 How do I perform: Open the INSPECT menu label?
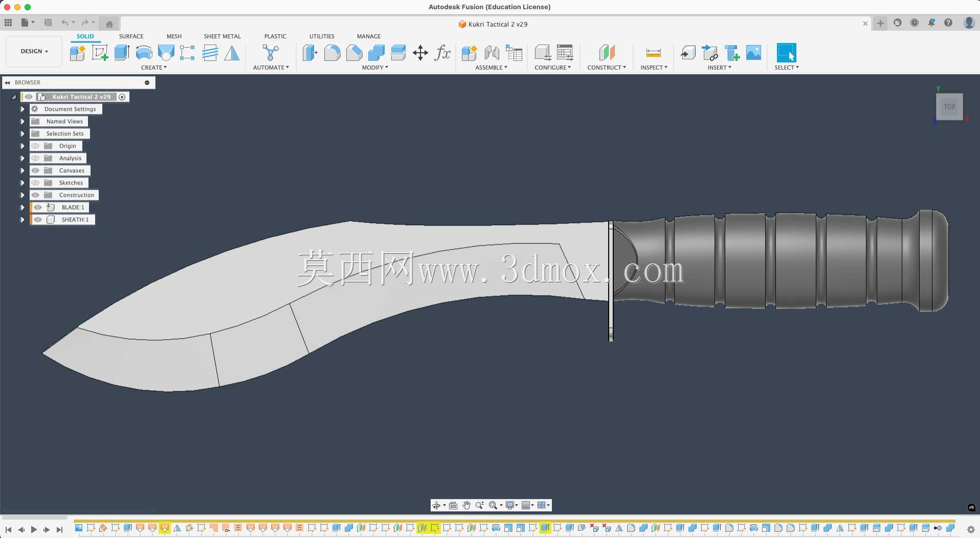654,68
